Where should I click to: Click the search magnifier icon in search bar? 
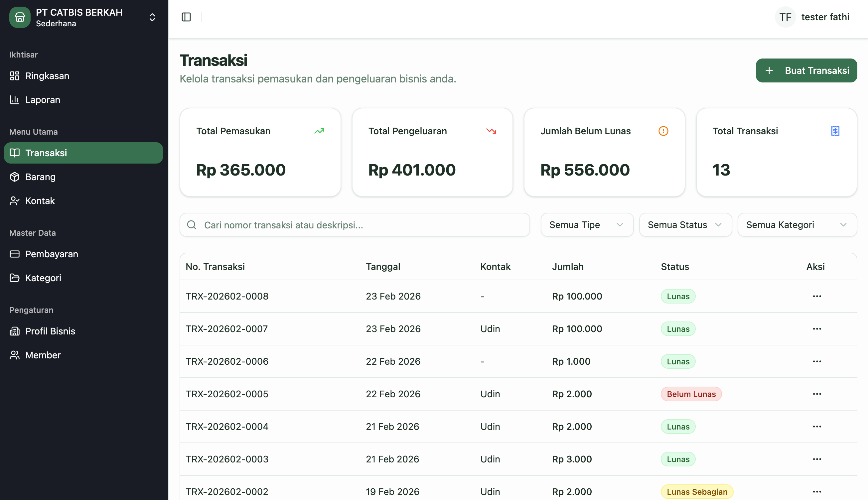[x=192, y=225]
